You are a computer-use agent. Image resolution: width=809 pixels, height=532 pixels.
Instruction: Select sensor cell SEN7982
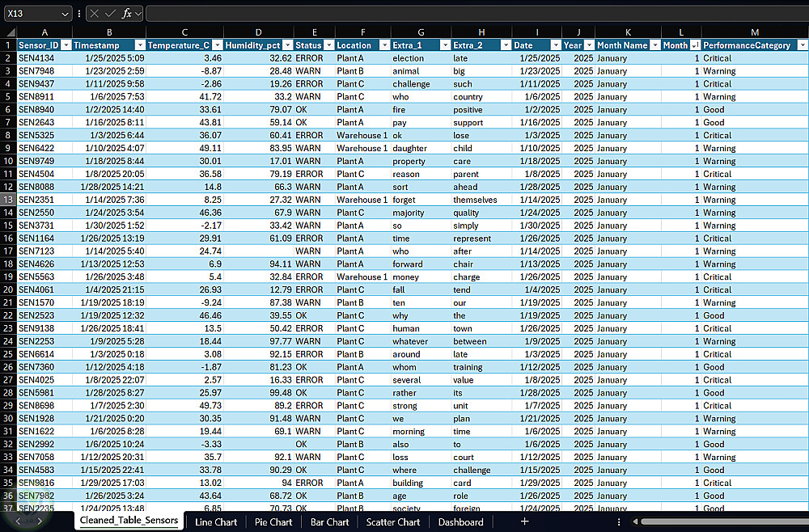(x=44, y=496)
